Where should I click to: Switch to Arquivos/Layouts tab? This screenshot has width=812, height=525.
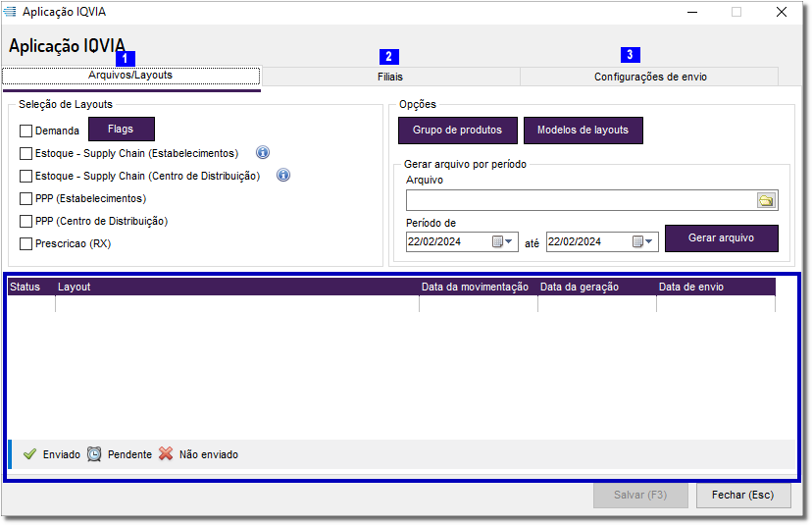pos(130,76)
